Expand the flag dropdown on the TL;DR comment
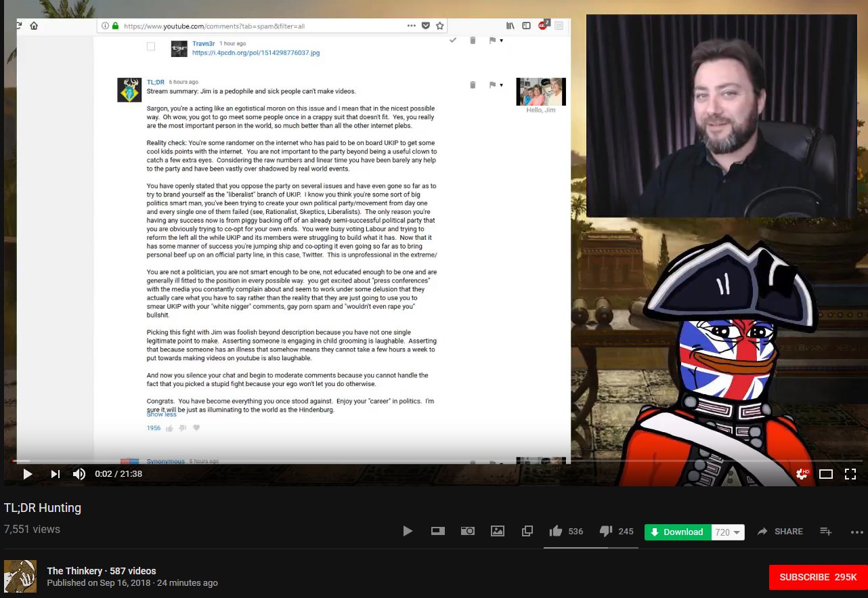Viewport: 868px width, 598px height. pyautogui.click(x=501, y=85)
